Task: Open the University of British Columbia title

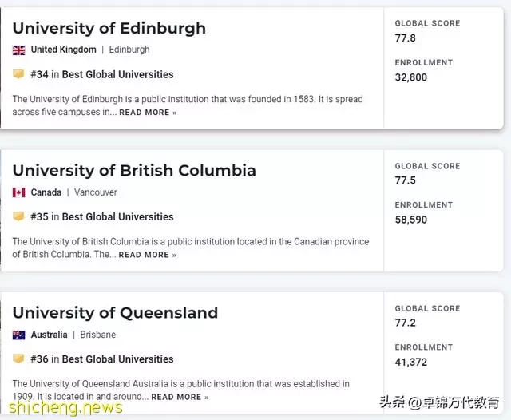Action: [x=134, y=170]
